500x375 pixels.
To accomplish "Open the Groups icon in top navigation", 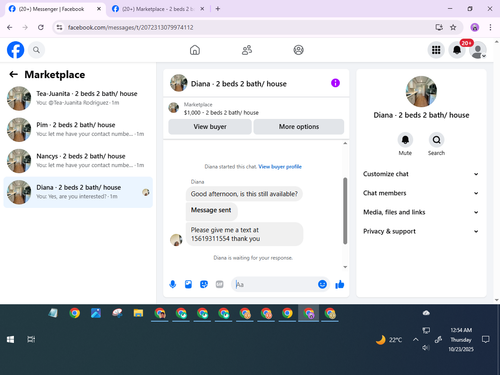I will (x=298, y=50).
